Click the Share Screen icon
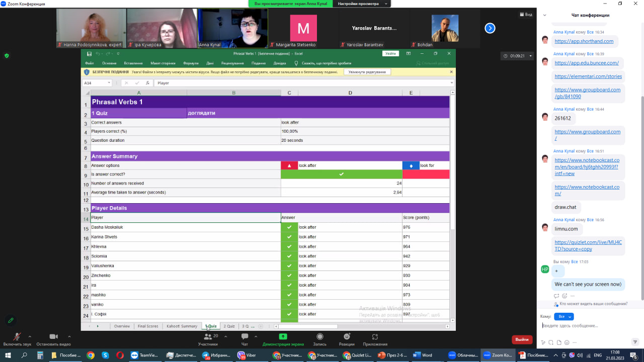This screenshot has width=644, height=362. point(283,337)
